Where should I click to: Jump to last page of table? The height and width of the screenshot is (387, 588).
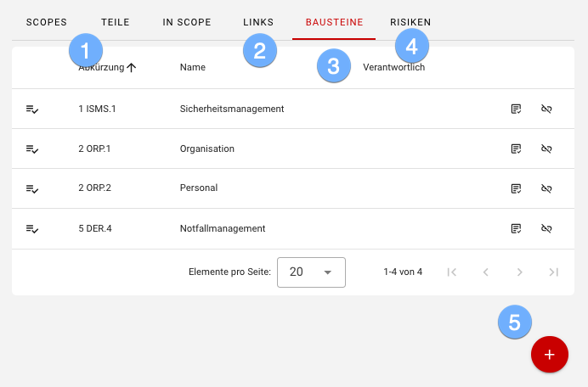553,272
